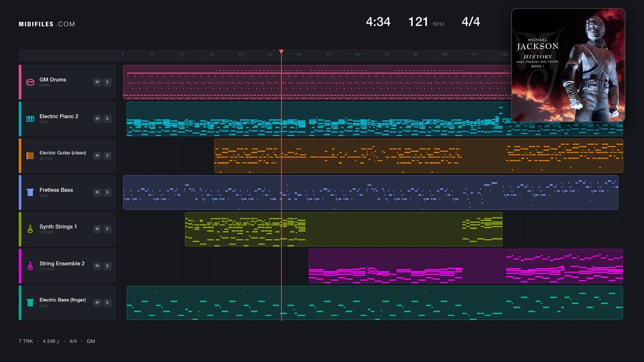Click the pink color strip beside GM Drums
The width and height of the screenshot is (644, 362).
(20, 82)
